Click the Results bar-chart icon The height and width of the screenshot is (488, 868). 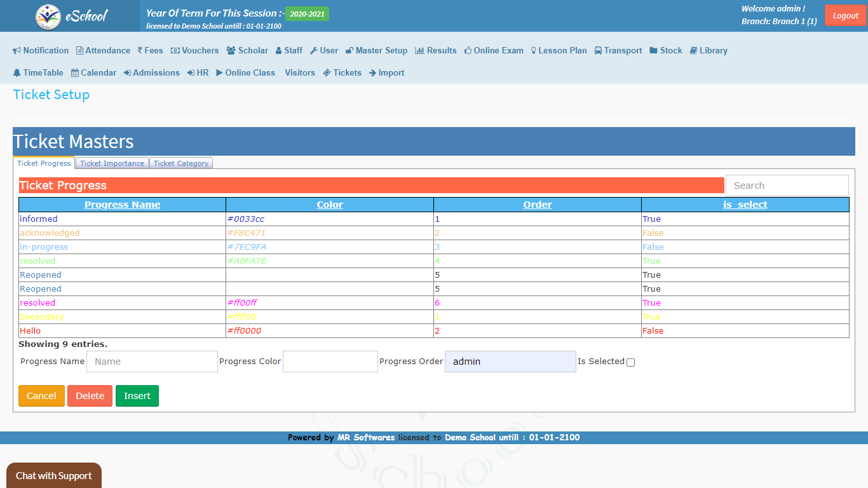(x=418, y=50)
